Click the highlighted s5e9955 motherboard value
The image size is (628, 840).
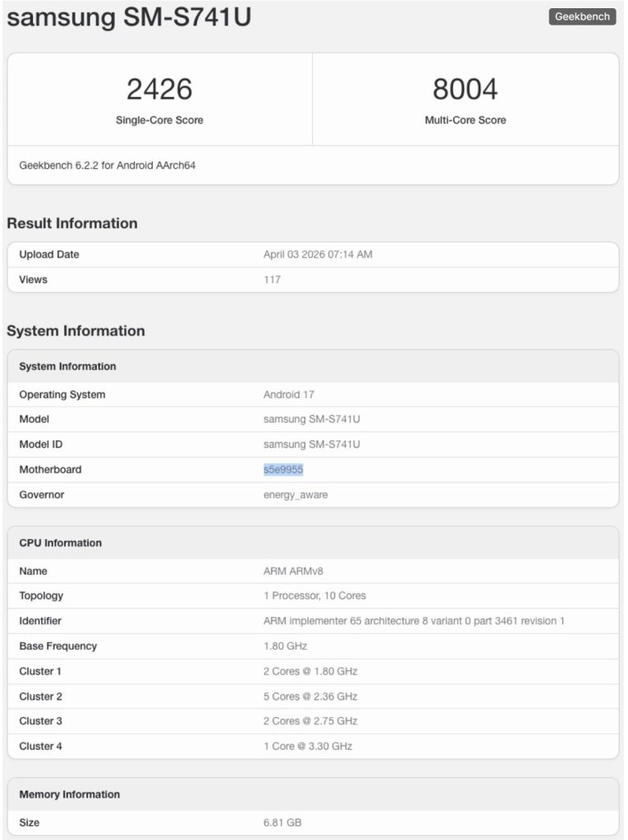(283, 470)
